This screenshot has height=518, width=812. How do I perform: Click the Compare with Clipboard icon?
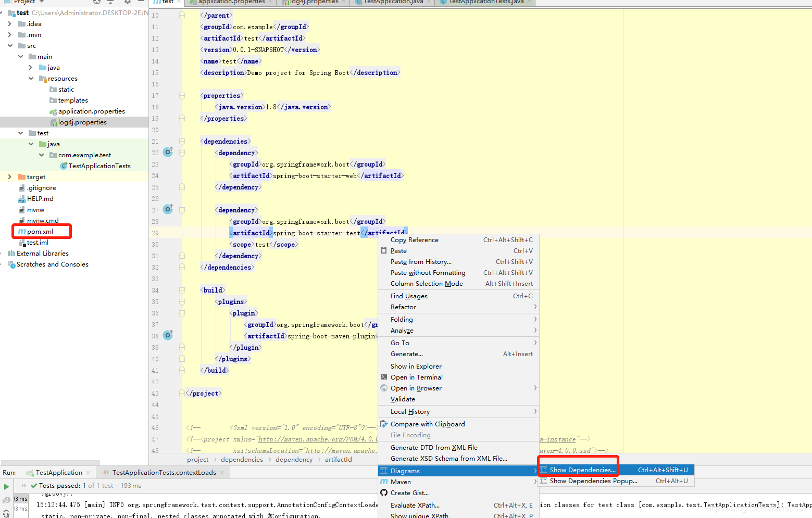click(x=384, y=424)
